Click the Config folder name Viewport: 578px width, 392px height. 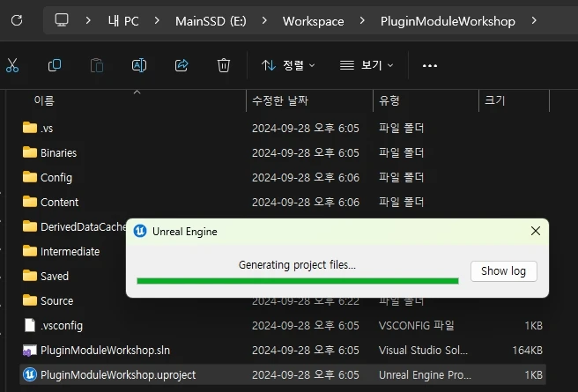[x=56, y=178]
